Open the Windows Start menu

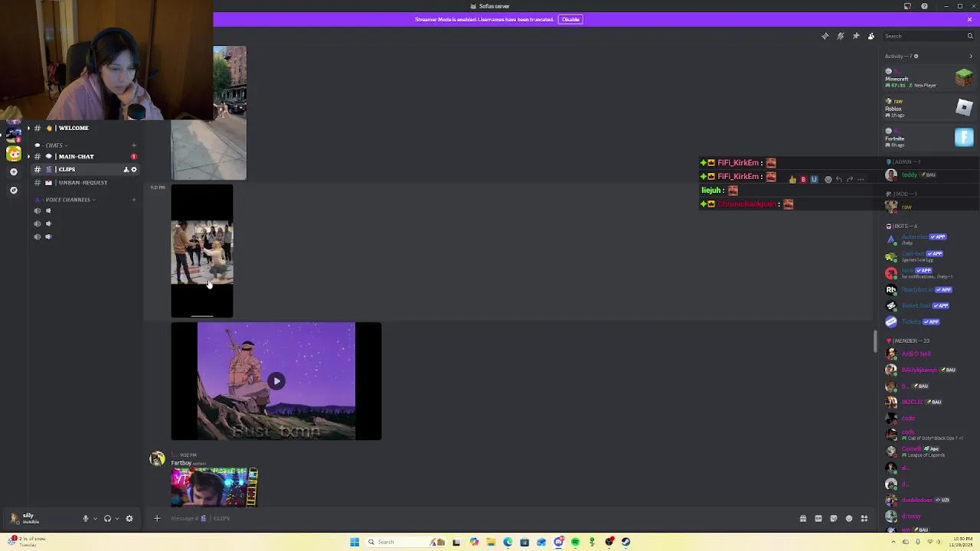pyautogui.click(x=354, y=542)
